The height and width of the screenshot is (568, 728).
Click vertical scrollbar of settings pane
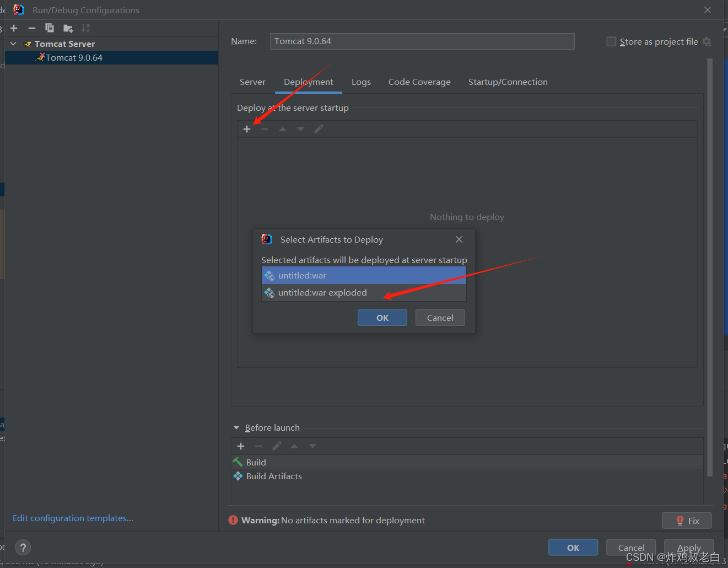point(710,267)
